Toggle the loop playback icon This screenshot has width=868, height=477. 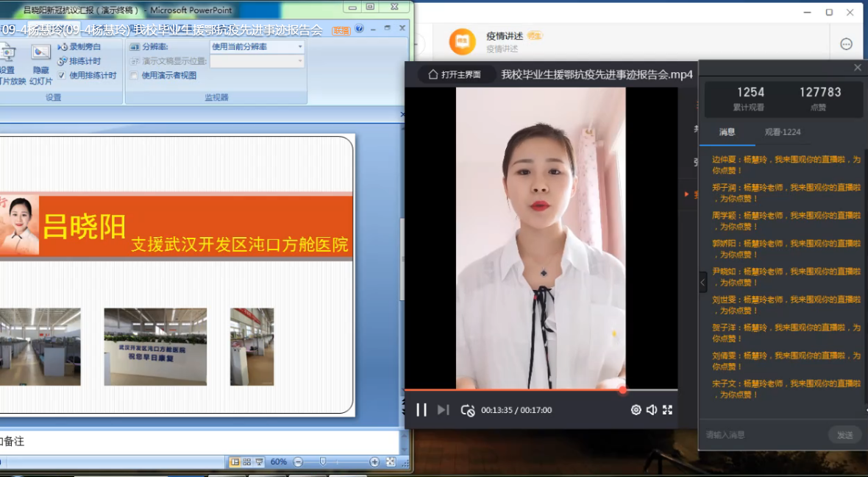tap(468, 411)
